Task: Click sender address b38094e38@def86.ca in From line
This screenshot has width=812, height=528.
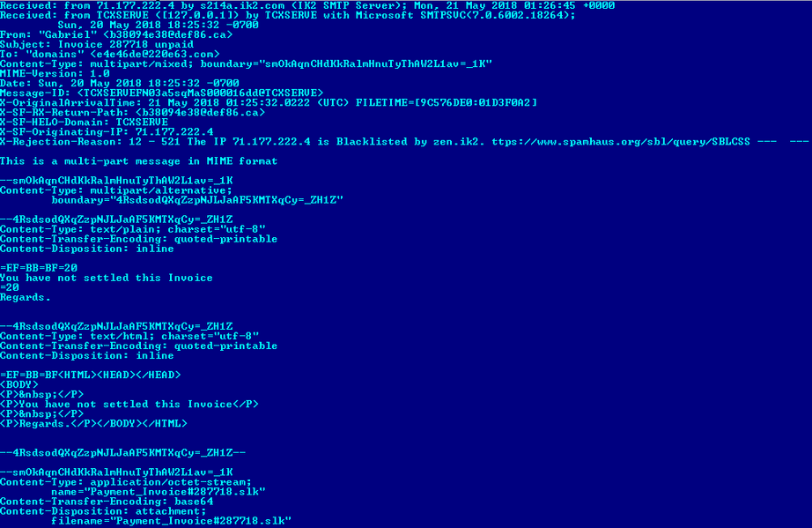Action: pos(168,34)
